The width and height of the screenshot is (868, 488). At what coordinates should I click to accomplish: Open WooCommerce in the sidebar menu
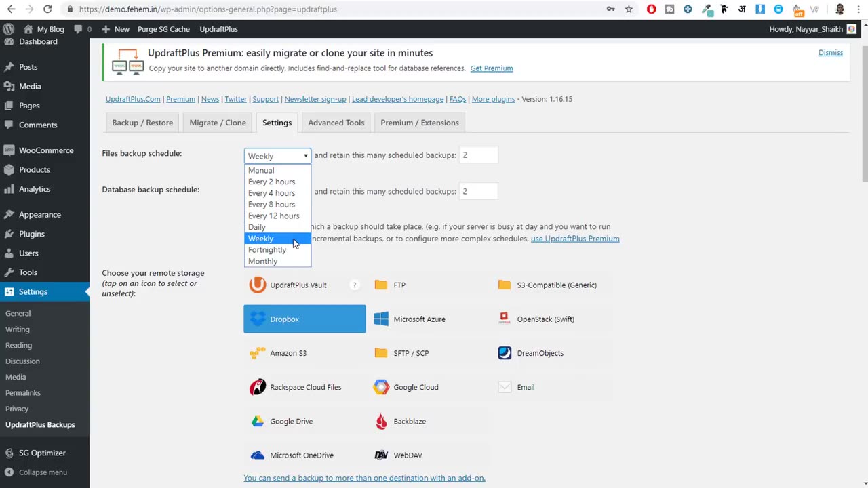(45, 150)
